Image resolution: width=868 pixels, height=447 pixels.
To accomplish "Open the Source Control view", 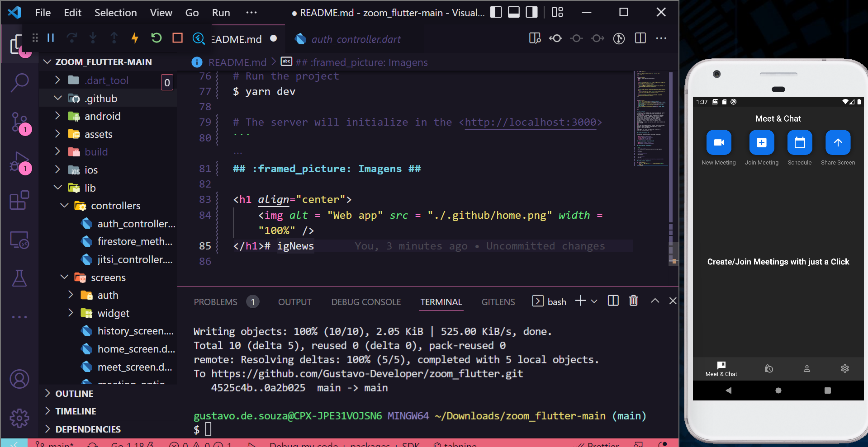I will coord(19,122).
